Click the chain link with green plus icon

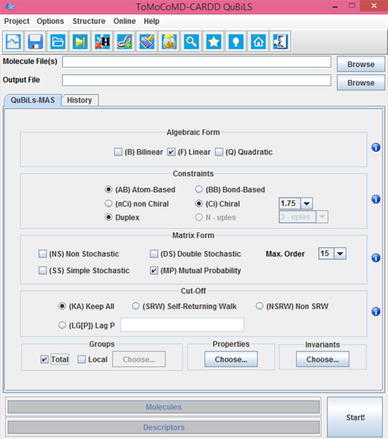[x=125, y=42]
